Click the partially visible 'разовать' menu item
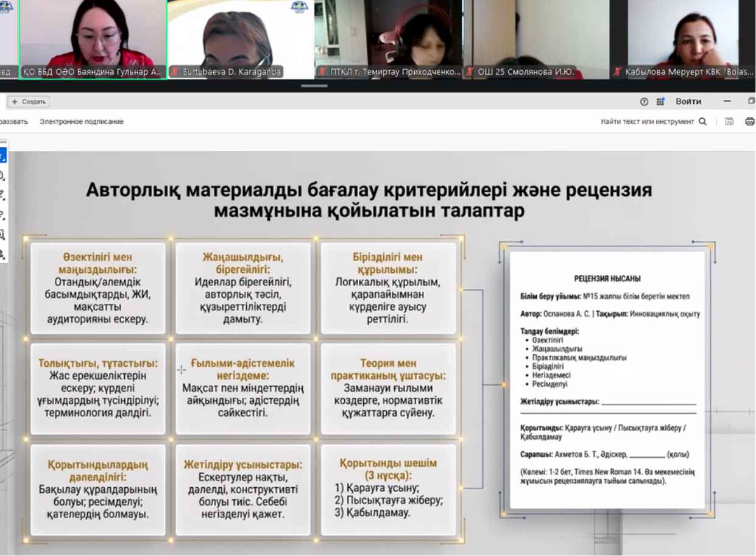This screenshot has height=556, width=756. coord(13,122)
